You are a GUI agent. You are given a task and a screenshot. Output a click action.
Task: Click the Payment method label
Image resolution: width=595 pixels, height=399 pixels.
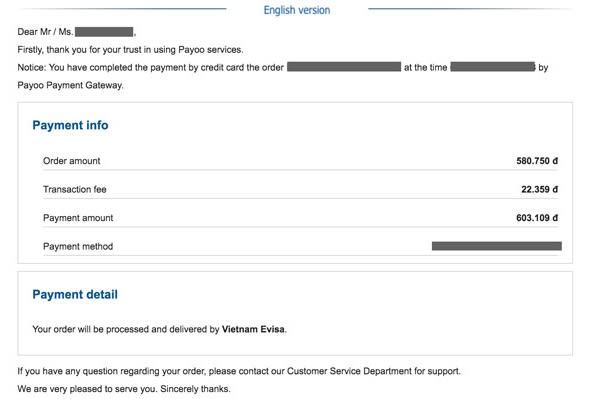click(x=78, y=246)
